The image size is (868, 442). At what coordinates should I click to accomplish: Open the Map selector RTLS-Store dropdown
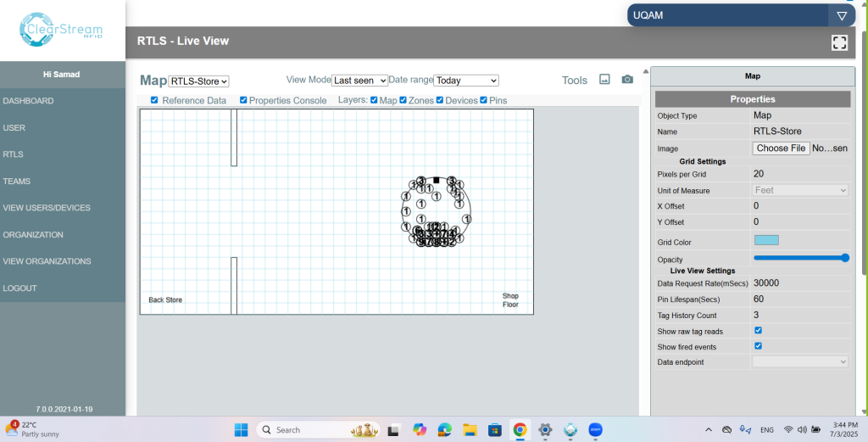click(199, 81)
